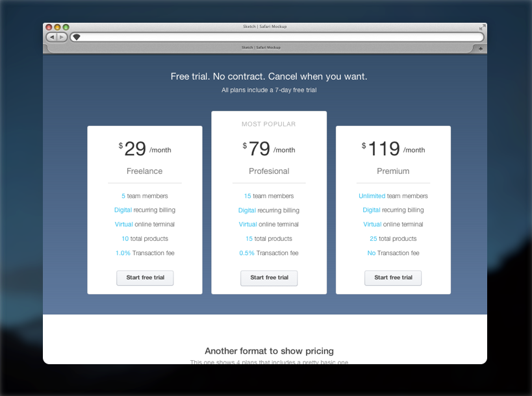Click Digital link in the Freelance card
Screen dimensions: 532x396
tap(123, 210)
